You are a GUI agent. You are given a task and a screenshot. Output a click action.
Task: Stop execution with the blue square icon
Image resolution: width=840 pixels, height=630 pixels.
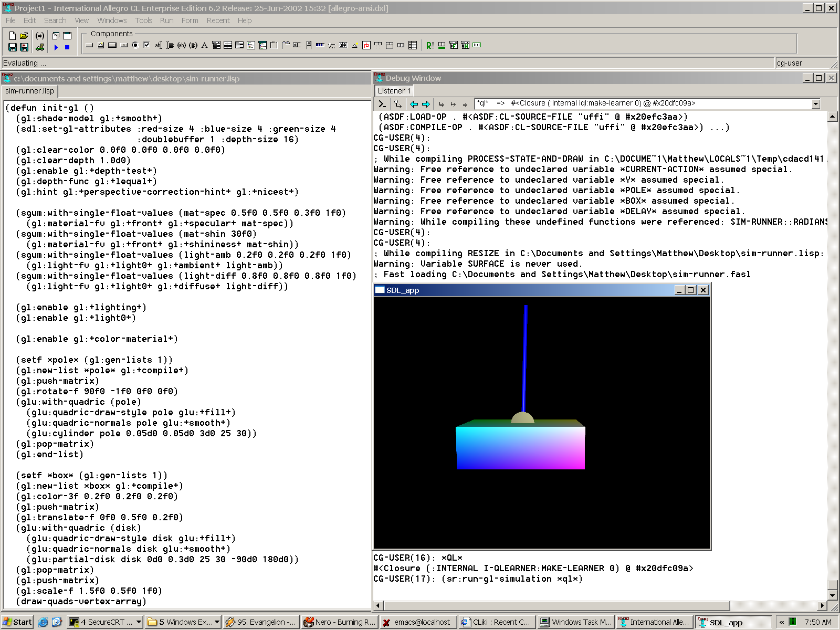click(x=67, y=47)
